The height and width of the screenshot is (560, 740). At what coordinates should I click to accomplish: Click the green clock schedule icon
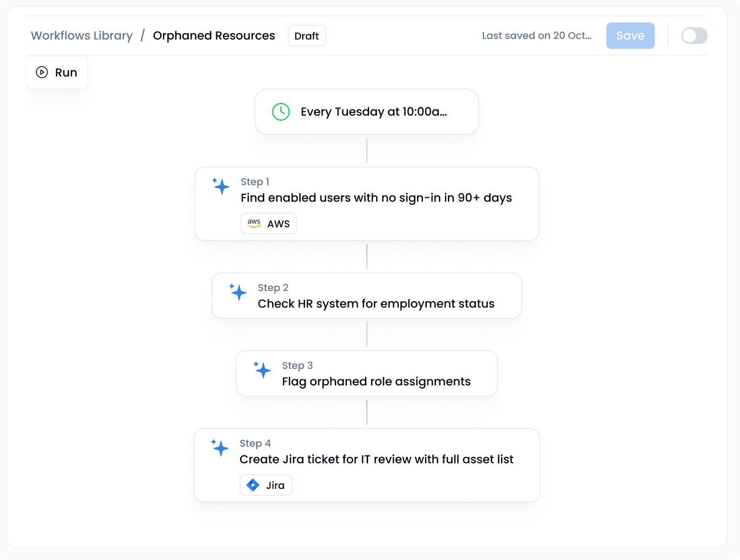pos(281,112)
